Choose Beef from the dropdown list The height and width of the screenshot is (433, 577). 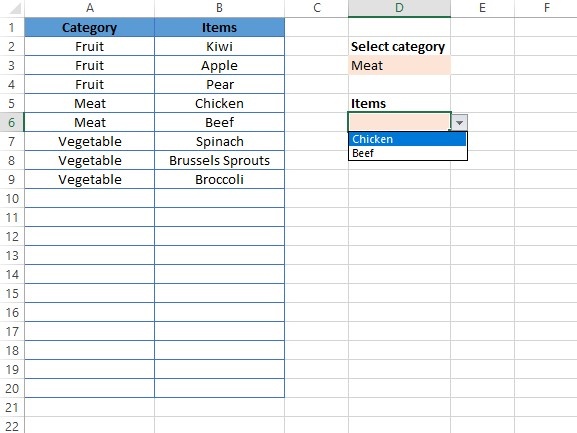(x=407, y=153)
